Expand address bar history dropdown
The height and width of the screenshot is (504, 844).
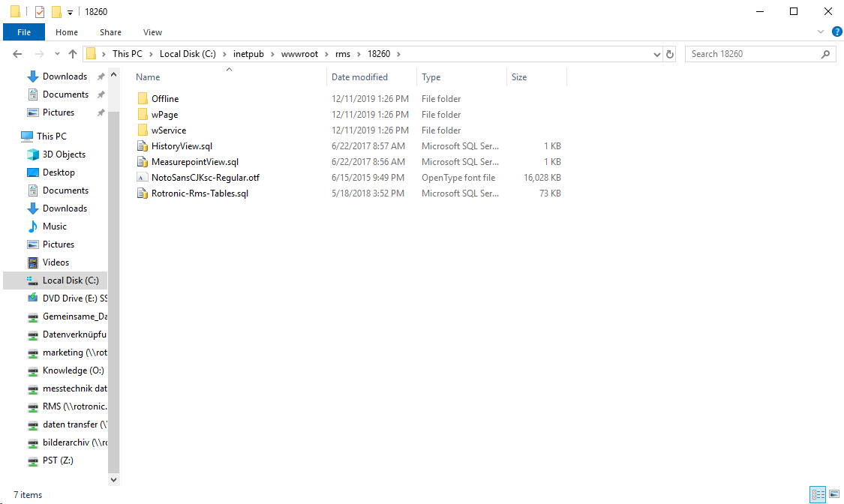(656, 54)
